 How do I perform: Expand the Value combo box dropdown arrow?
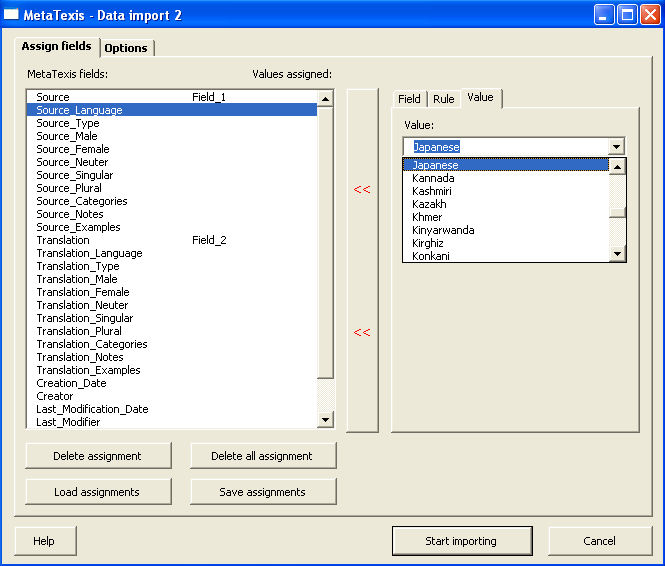pyautogui.click(x=616, y=147)
